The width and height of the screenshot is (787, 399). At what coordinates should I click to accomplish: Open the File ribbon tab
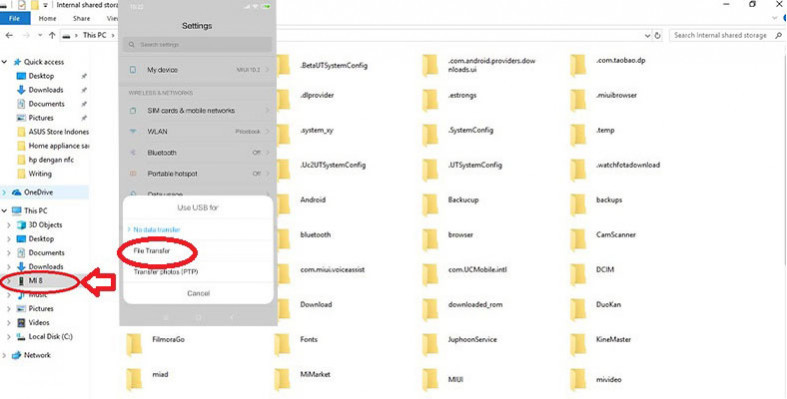[15, 19]
